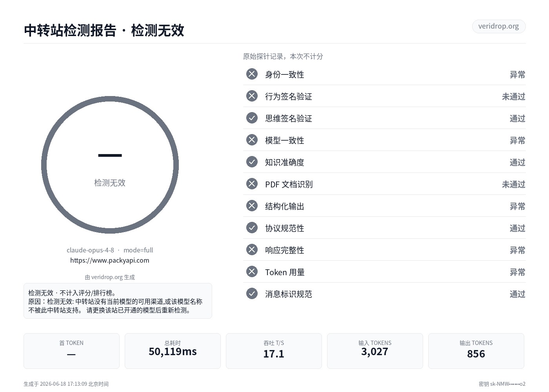The height and width of the screenshot is (392, 549).
Task: Open the veridrop.org badge at top right
Action: [499, 26]
